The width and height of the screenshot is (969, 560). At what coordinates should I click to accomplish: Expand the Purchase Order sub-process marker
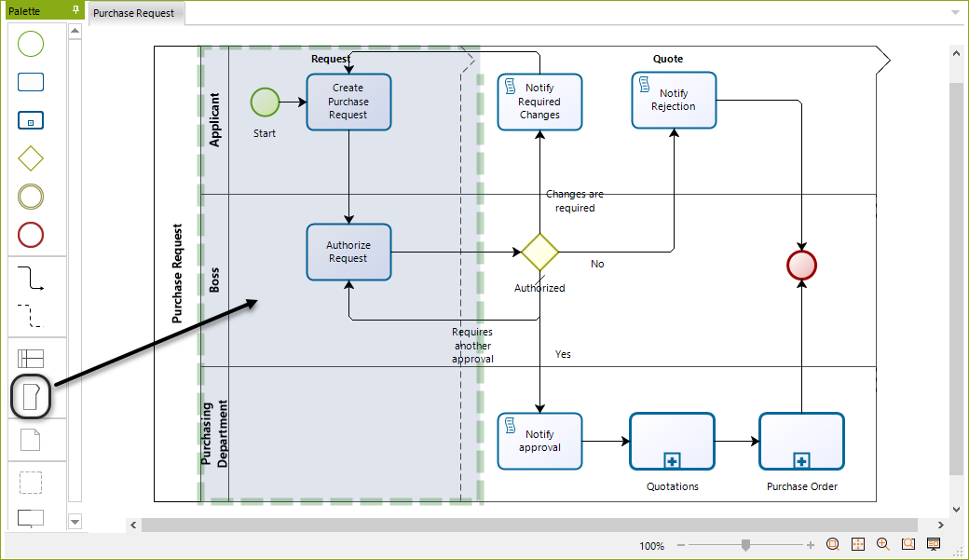(x=801, y=460)
